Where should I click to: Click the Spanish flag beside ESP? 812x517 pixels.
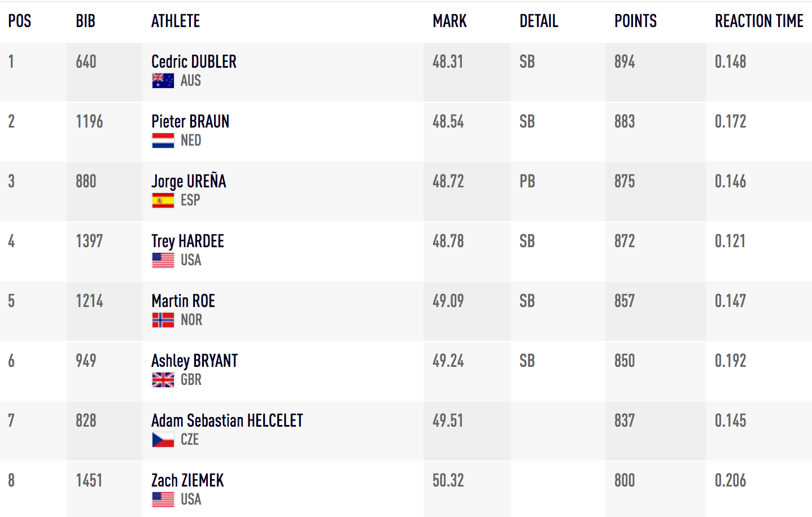pos(163,200)
